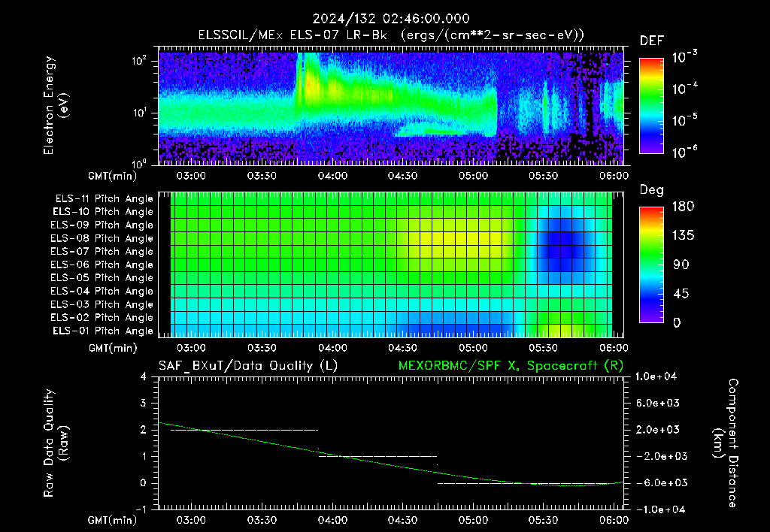Click the DEF color scale bar

coord(651,105)
